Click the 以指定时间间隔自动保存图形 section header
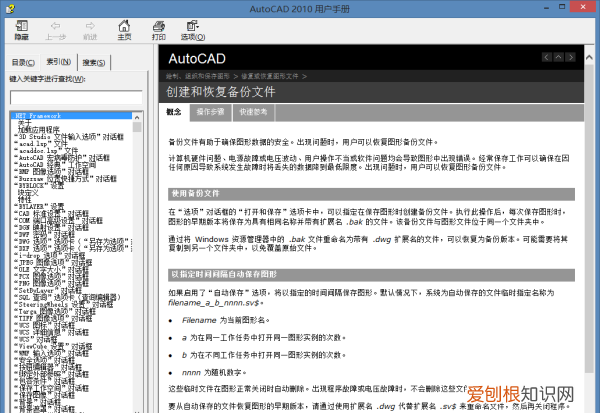Screen dimensions: 600x413 click(x=371, y=275)
